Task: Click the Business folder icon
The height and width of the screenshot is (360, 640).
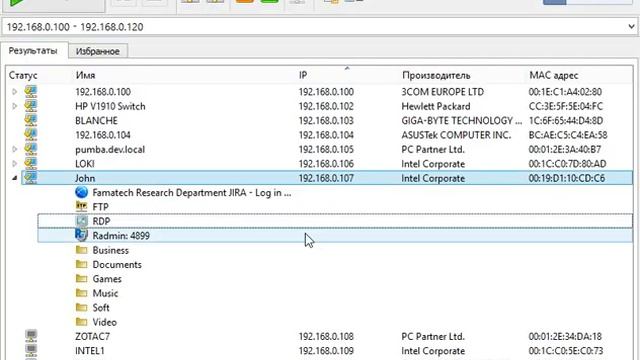Action: (x=82, y=250)
